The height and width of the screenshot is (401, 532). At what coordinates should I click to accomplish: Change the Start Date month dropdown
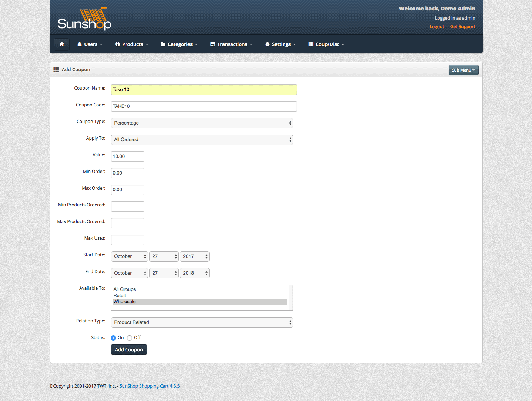(130, 256)
